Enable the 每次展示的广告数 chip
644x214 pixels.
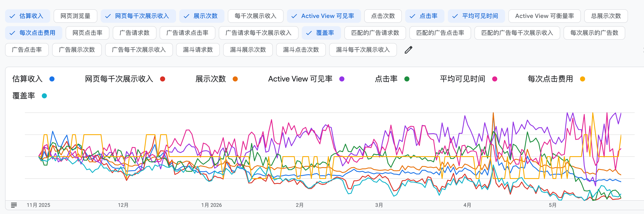coord(594,33)
